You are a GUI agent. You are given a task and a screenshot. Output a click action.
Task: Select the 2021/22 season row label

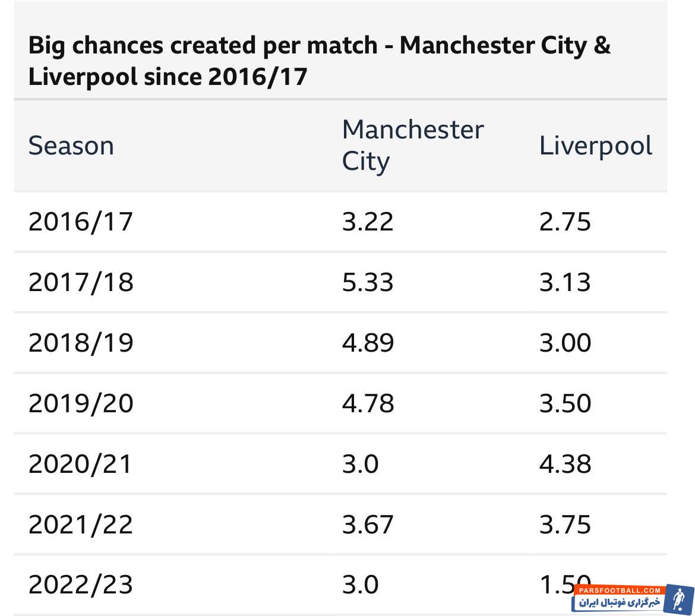[x=80, y=525]
